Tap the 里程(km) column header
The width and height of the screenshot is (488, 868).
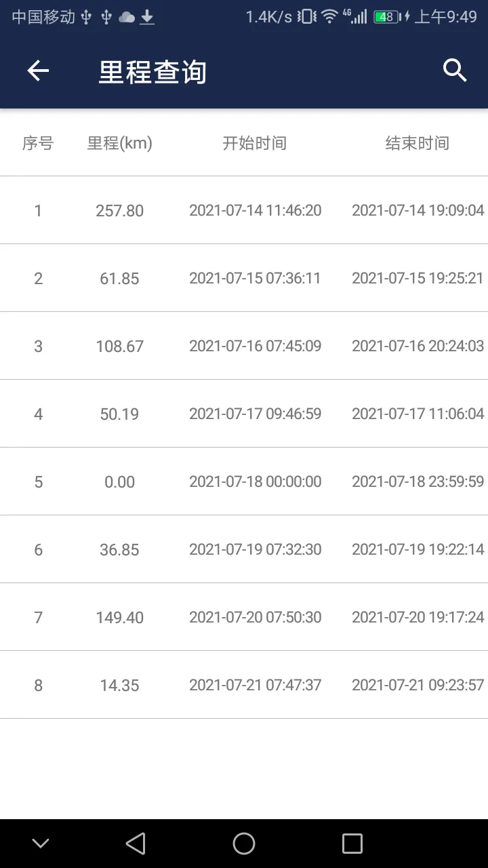pos(120,143)
